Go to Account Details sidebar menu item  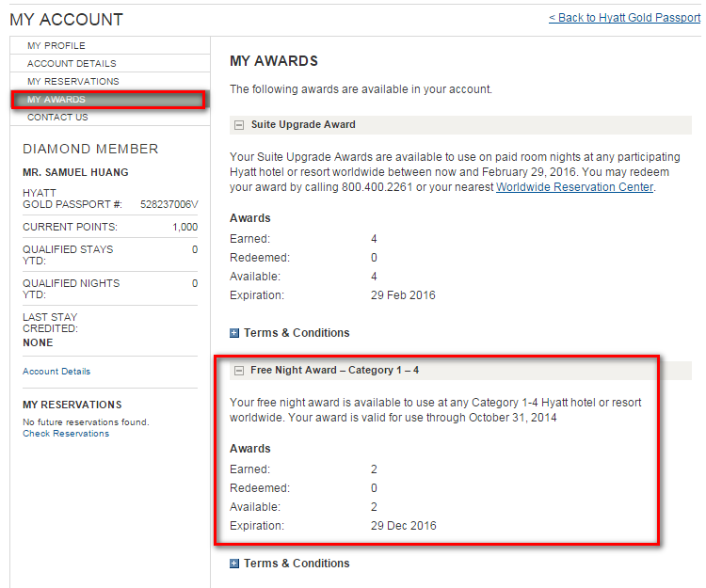(x=72, y=63)
